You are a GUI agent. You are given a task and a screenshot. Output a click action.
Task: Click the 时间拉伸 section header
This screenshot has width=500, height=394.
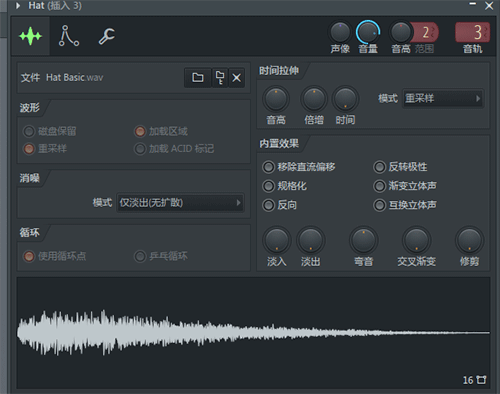[x=279, y=71]
